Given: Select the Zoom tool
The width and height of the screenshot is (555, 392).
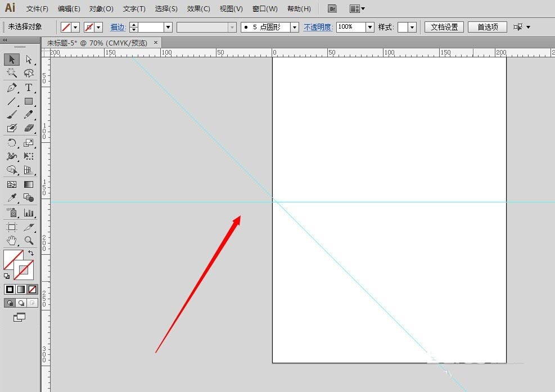Looking at the screenshot, I should click(x=29, y=241).
